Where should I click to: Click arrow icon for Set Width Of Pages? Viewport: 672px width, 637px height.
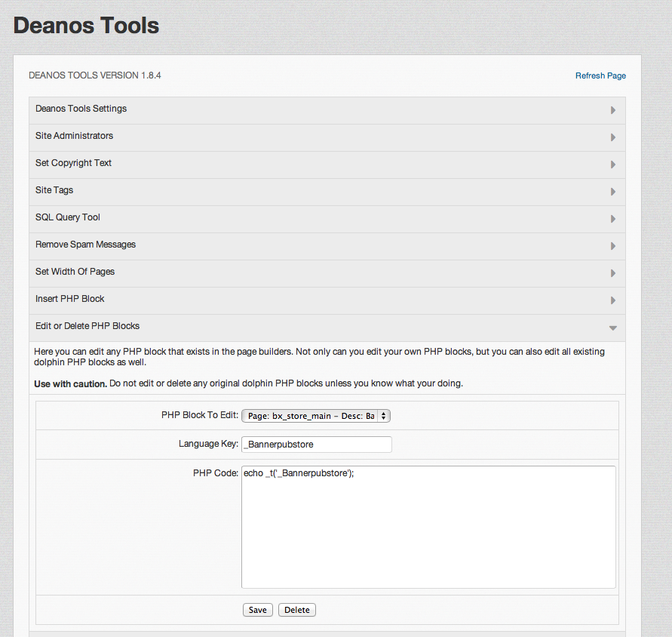612,273
